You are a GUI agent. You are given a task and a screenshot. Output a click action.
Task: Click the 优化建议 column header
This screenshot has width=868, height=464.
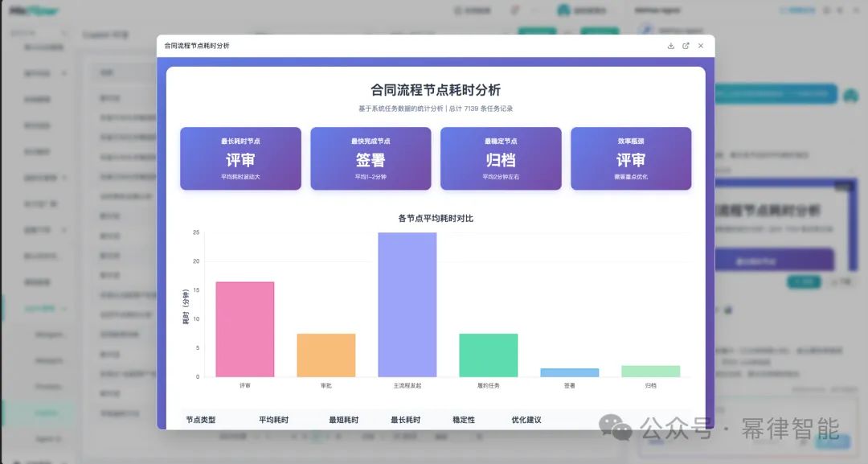point(526,420)
